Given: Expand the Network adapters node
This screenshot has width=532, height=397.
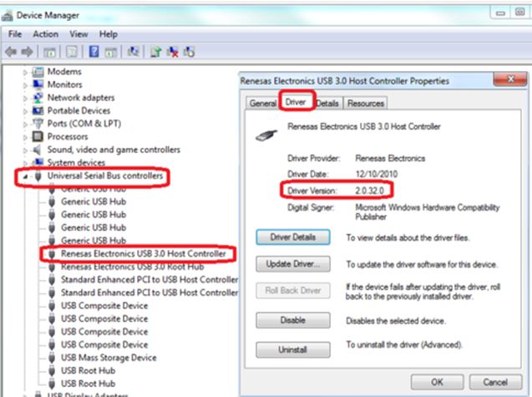Looking at the screenshot, I should [x=25, y=99].
